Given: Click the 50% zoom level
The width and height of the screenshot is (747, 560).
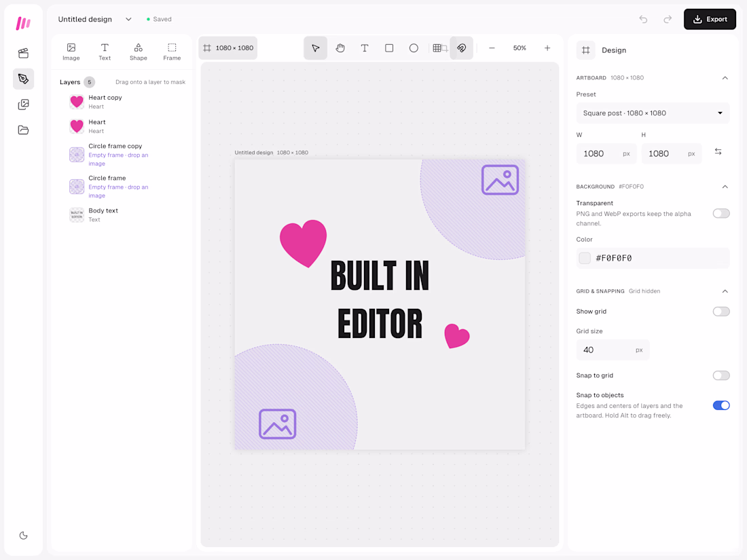Looking at the screenshot, I should (x=520, y=48).
